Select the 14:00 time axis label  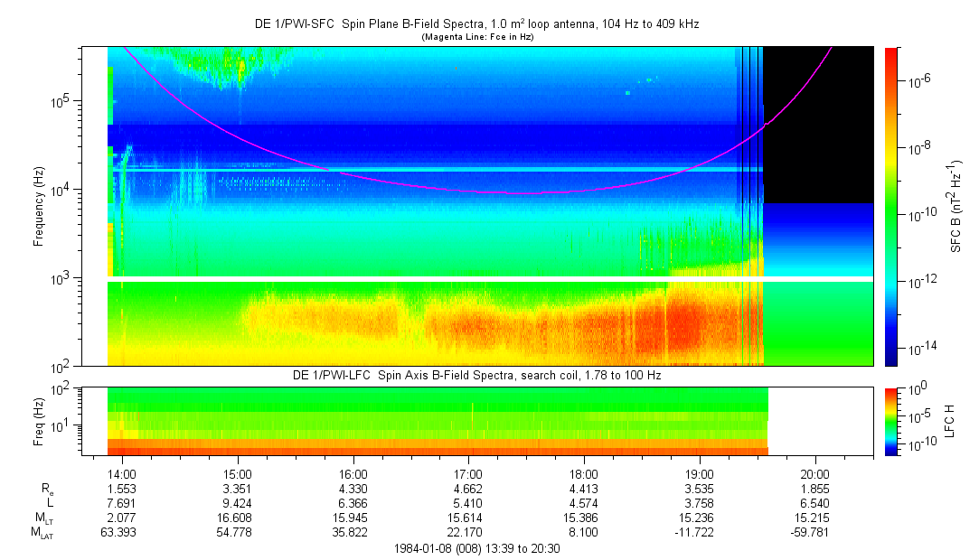point(121,473)
